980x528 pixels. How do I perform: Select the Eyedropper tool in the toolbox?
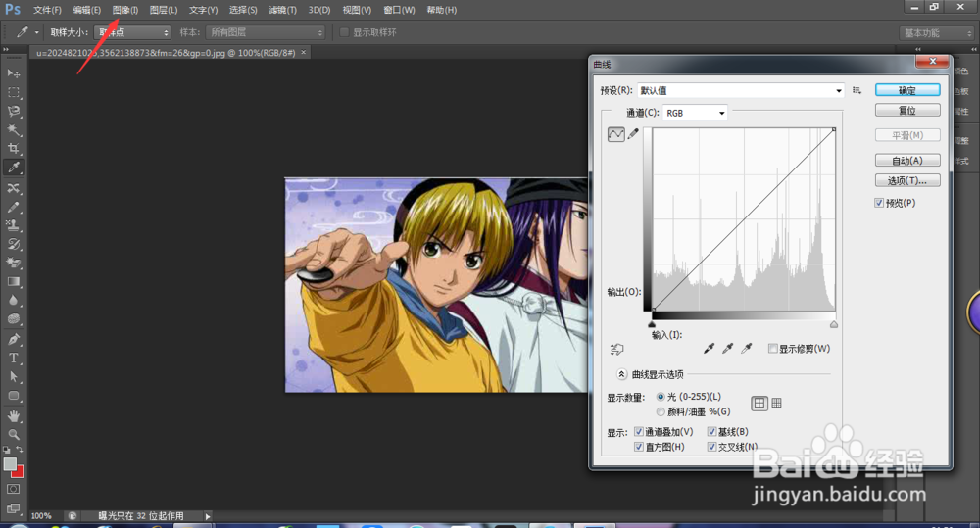[x=13, y=168]
